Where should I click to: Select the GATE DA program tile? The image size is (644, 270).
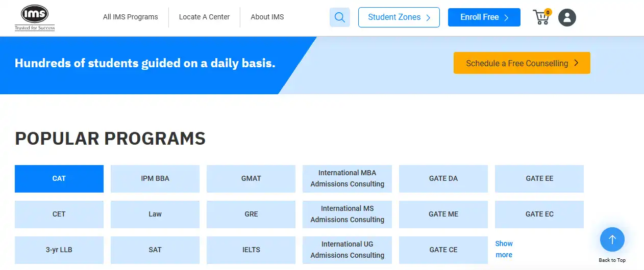tap(443, 179)
